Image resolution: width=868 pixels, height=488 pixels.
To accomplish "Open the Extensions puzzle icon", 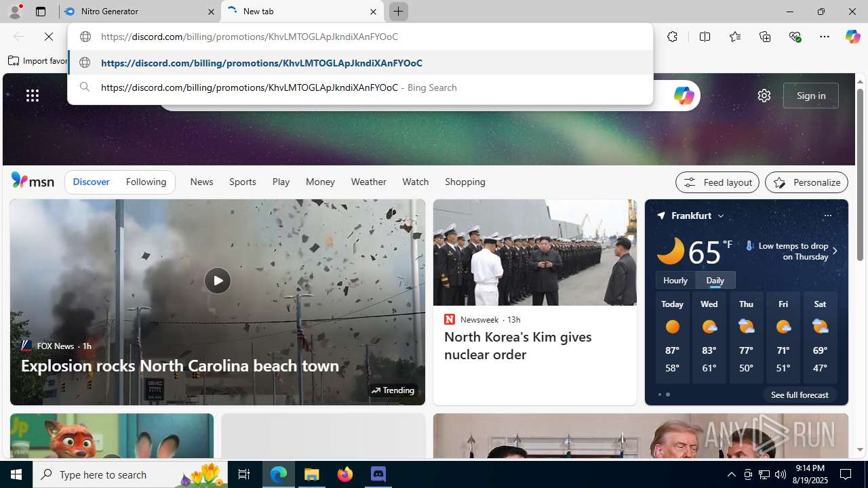I will [672, 37].
